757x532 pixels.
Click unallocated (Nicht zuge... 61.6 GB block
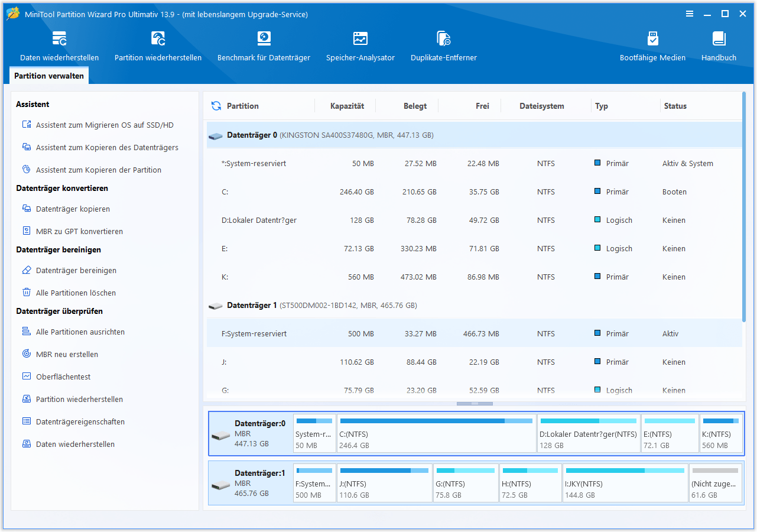pos(716,483)
